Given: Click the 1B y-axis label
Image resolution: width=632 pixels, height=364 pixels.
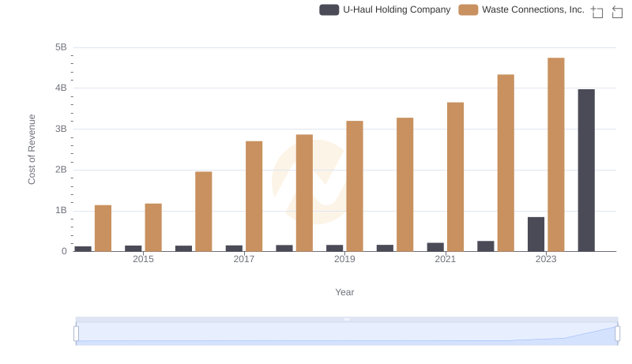Looking at the screenshot, I should click(61, 210).
